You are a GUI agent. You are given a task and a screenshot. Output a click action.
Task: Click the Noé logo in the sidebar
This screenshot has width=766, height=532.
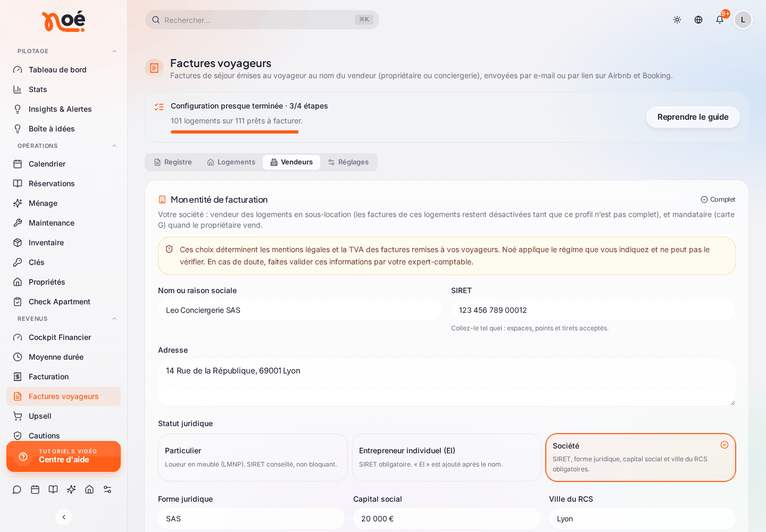(x=63, y=21)
